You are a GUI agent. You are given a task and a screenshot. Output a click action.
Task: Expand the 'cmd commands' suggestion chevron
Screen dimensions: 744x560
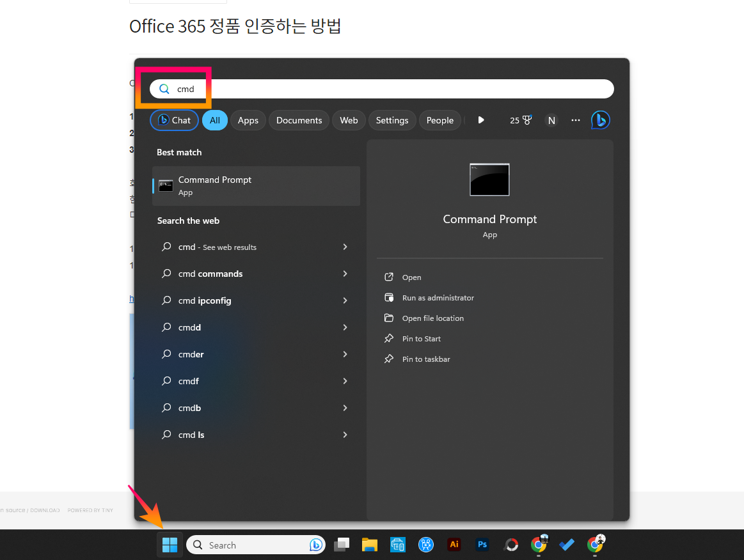point(345,274)
